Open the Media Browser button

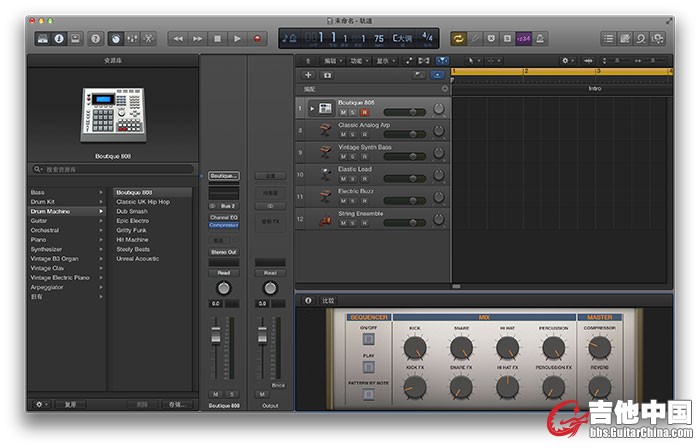click(x=657, y=39)
